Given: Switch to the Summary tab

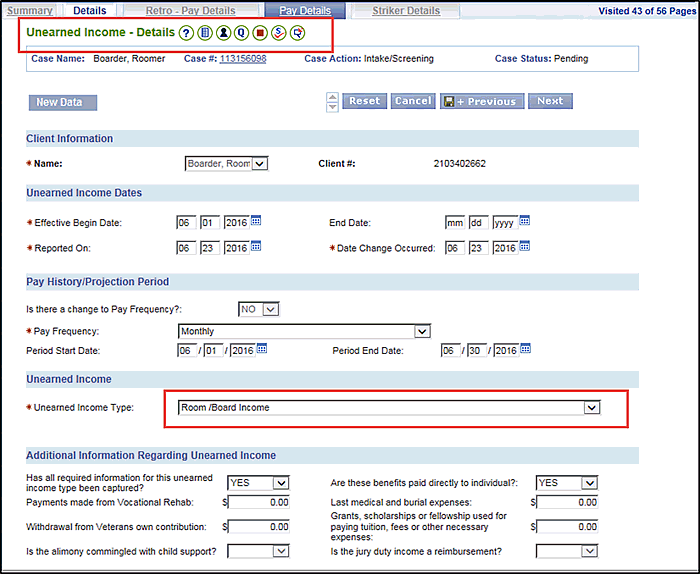Looking at the screenshot, I should click(x=30, y=11).
